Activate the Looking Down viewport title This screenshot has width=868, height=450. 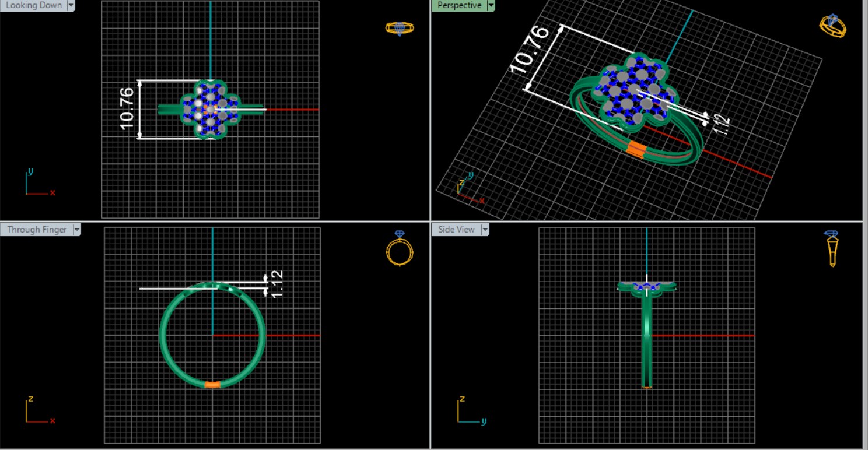[33, 5]
